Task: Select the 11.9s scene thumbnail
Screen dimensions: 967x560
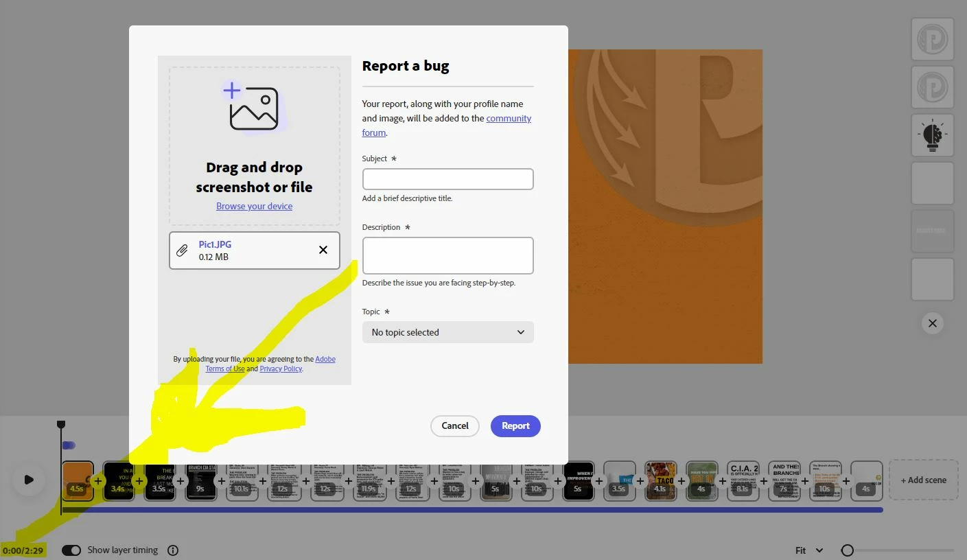Action: [369, 480]
